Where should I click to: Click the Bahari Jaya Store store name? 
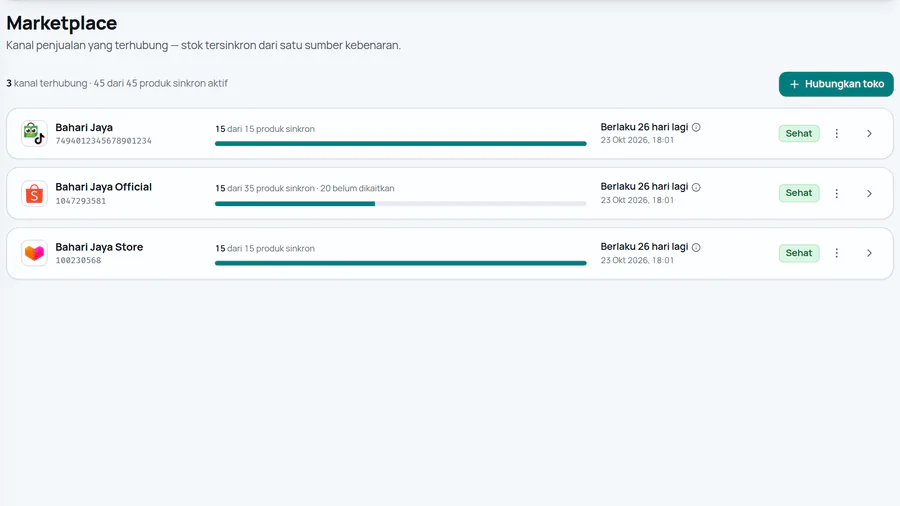99,247
